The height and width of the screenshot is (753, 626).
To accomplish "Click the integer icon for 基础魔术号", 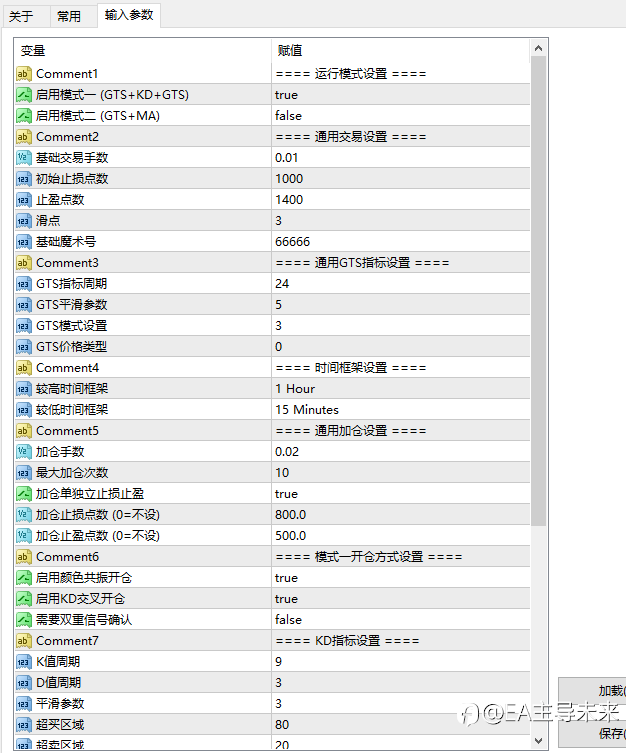I will [x=24, y=242].
